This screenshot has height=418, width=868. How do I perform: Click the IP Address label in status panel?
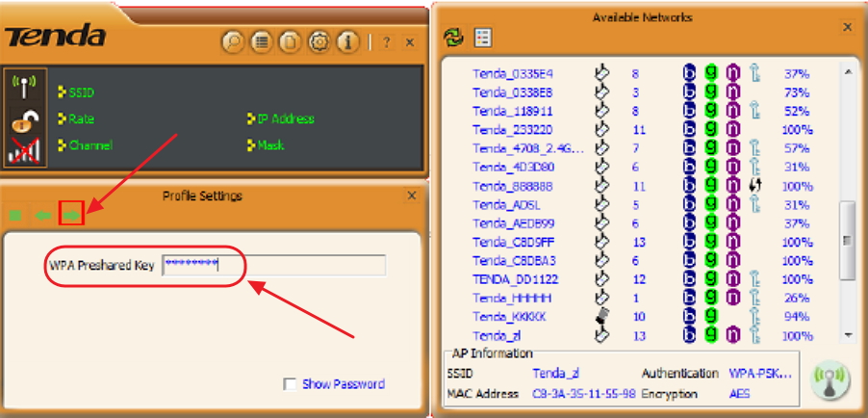286,118
